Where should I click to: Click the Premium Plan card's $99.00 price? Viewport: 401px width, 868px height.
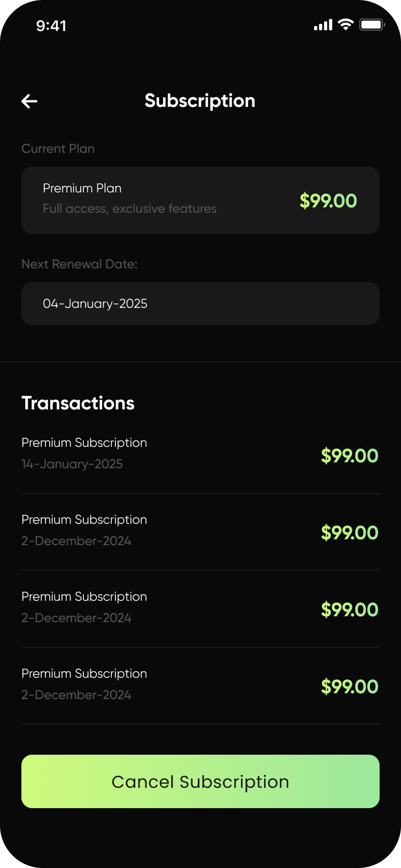pos(328,201)
